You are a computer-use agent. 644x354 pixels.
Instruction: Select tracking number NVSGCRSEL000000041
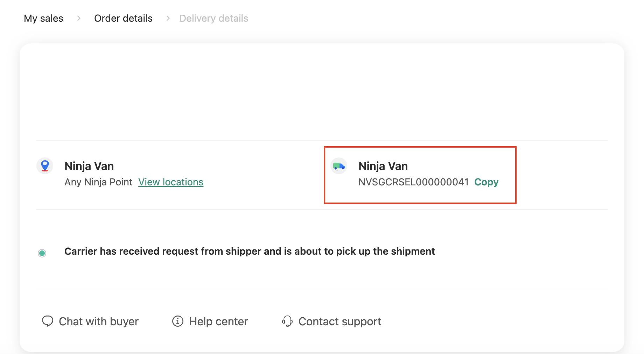[x=413, y=182]
